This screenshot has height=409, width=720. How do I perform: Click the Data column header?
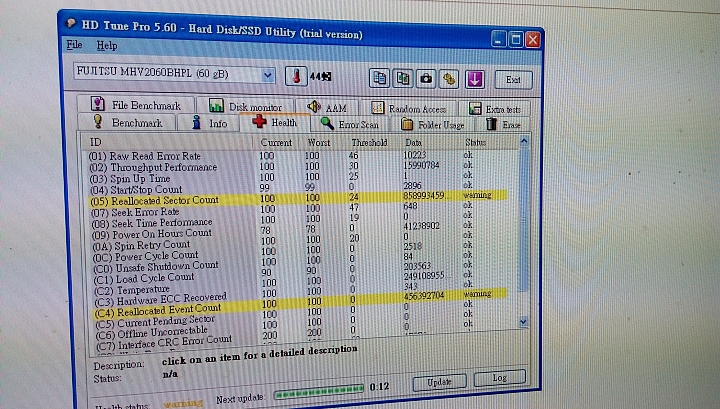point(413,143)
